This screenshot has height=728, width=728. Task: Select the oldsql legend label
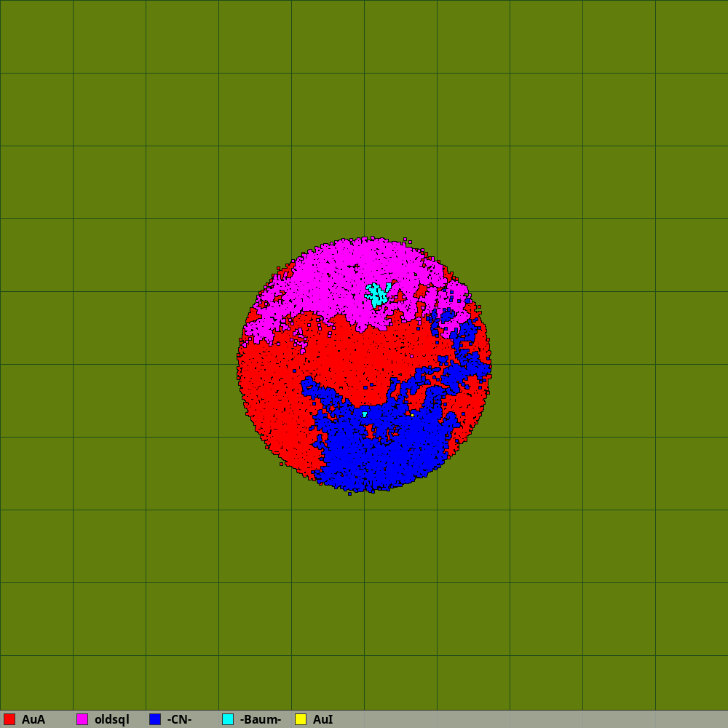112,720
